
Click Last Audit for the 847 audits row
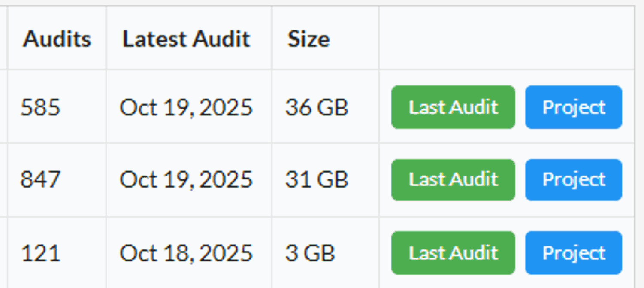tap(453, 180)
